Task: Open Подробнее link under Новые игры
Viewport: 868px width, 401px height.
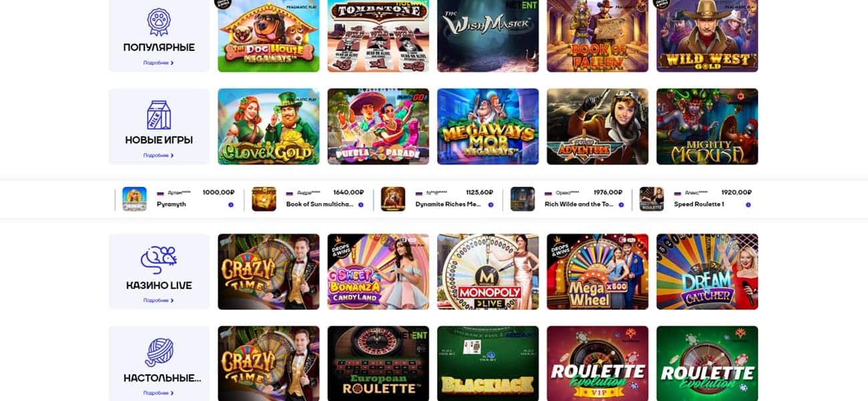Action: [x=159, y=155]
